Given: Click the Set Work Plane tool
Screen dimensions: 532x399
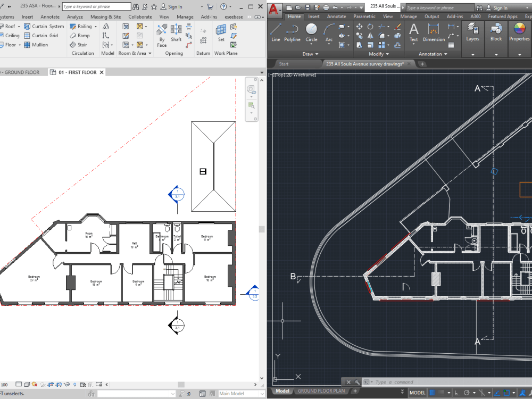Looking at the screenshot, I should [221, 33].
